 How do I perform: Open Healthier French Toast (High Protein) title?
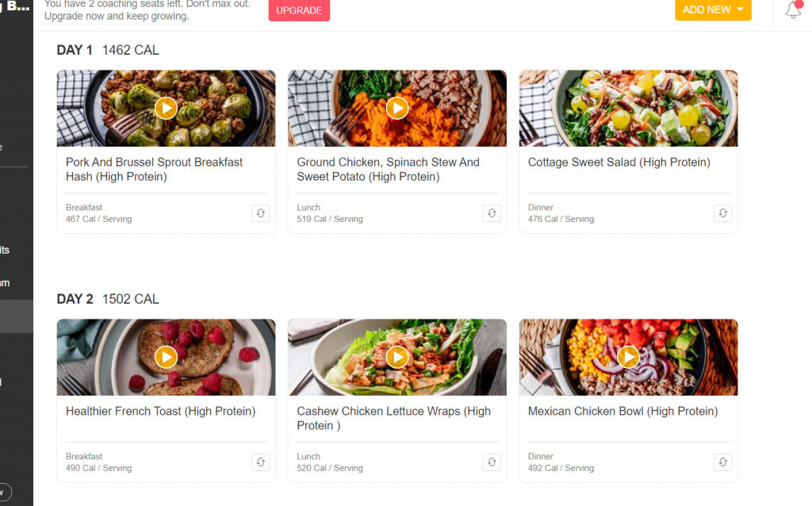point(160,412)
